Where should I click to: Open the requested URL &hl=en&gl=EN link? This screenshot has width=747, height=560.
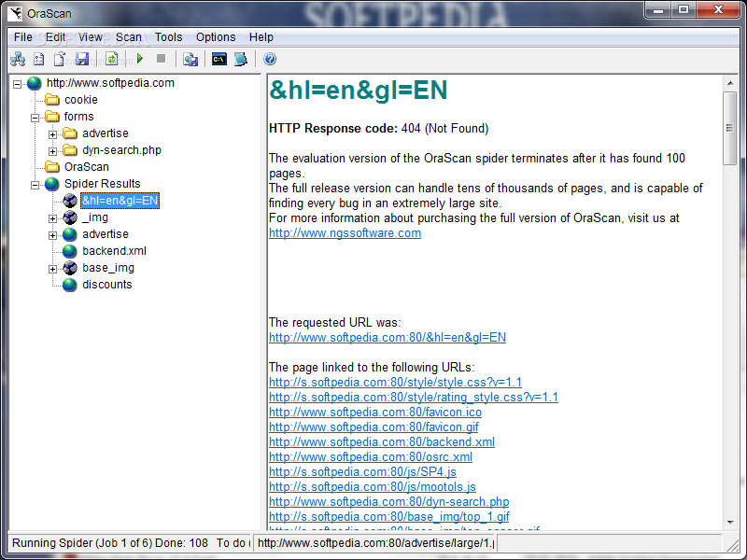click(388, 338)
